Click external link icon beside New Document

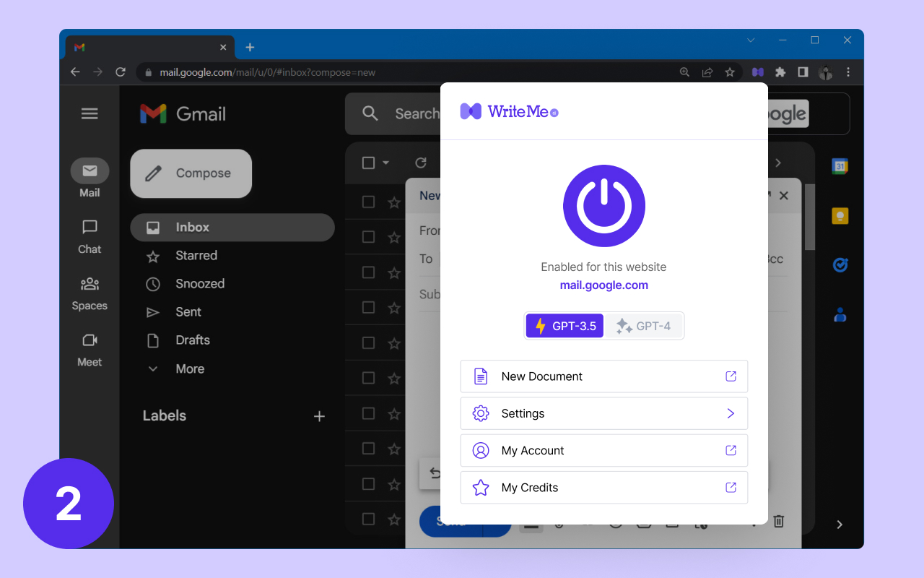click(x=731, y=376)
